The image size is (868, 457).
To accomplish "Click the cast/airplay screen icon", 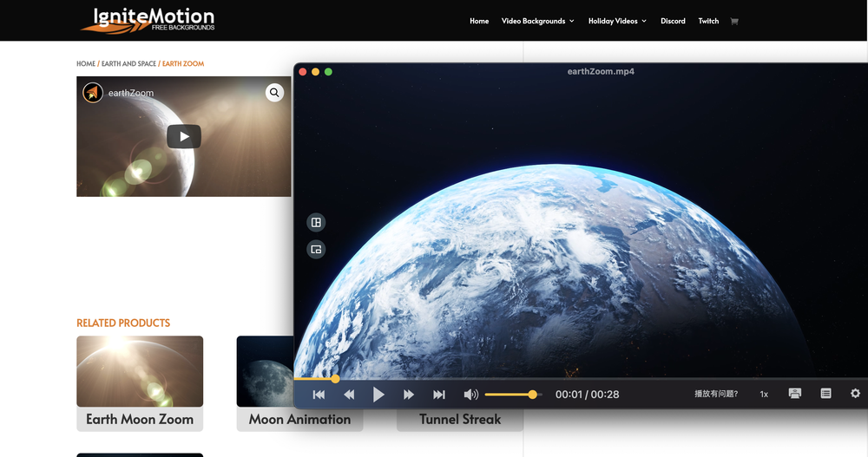I will [x=794, y=394].
